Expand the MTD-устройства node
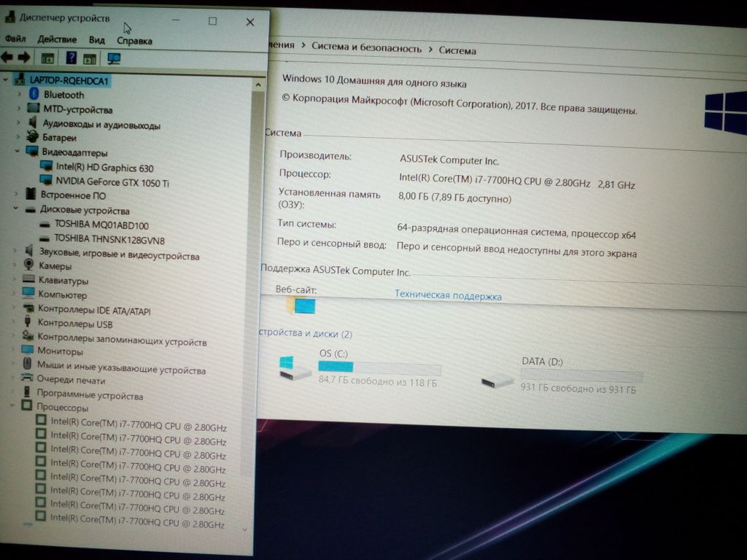747x560 pixels. pyautogui.click(x=19, y=108)
